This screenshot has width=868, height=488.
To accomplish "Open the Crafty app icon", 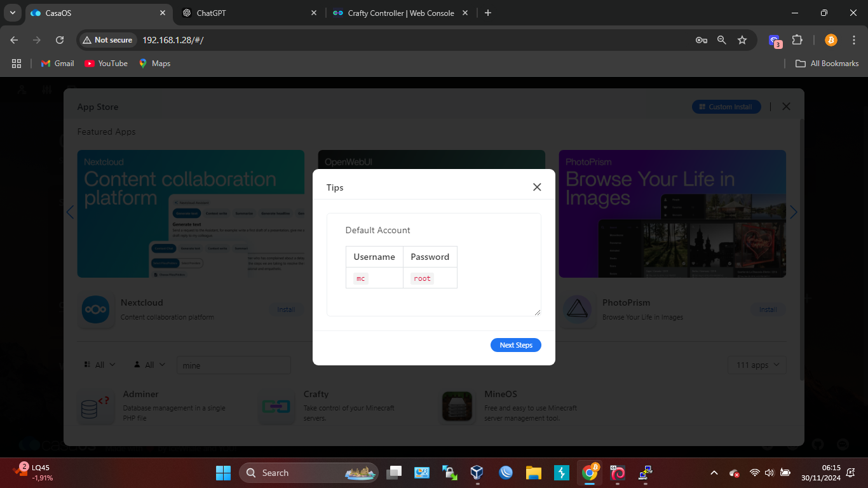I will (276, 407).
